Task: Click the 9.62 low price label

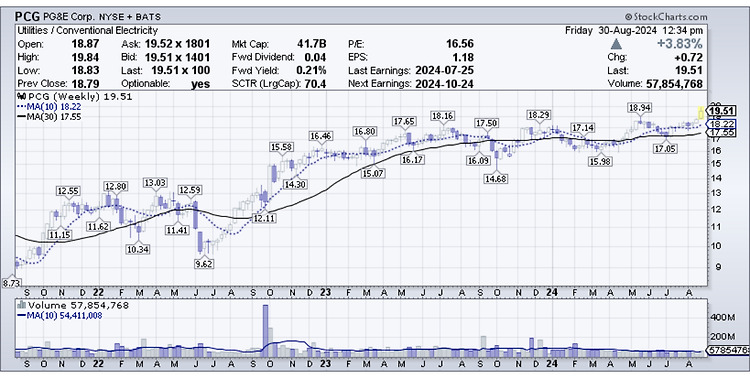Action: click(204, 264)
